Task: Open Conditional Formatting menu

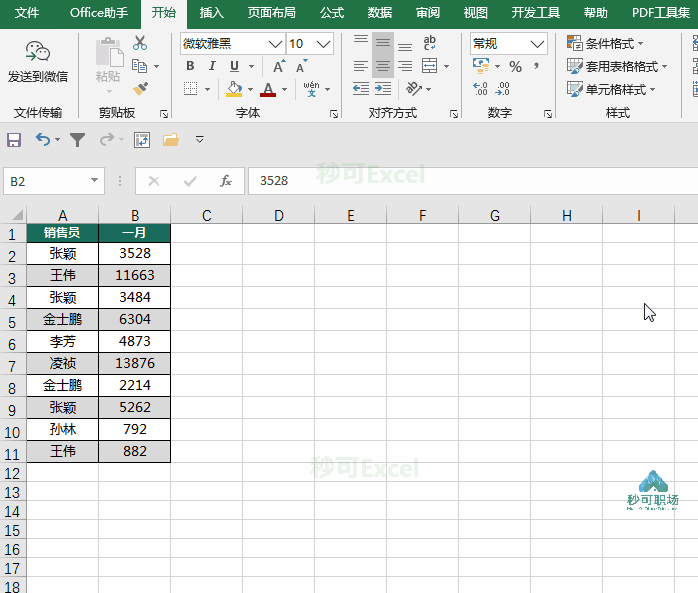Action: tap(605, 43)
